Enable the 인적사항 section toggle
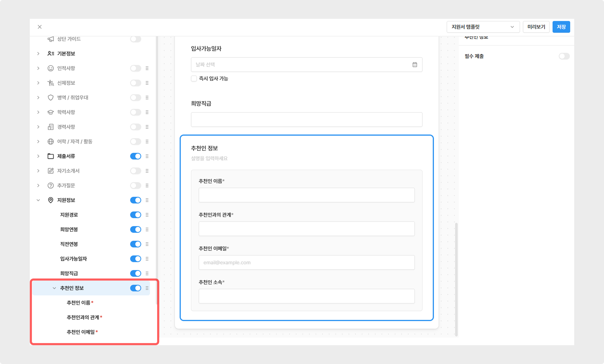 pos(135,68)
